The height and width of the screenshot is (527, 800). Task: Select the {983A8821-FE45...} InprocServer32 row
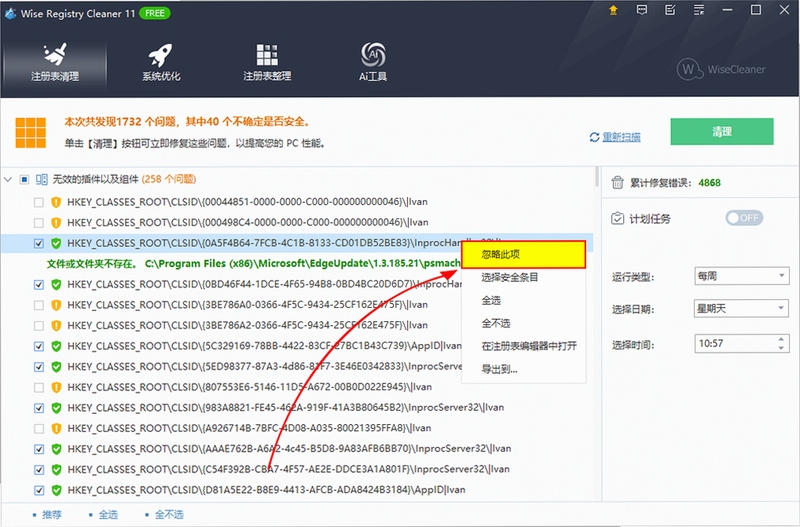[297, 408]
